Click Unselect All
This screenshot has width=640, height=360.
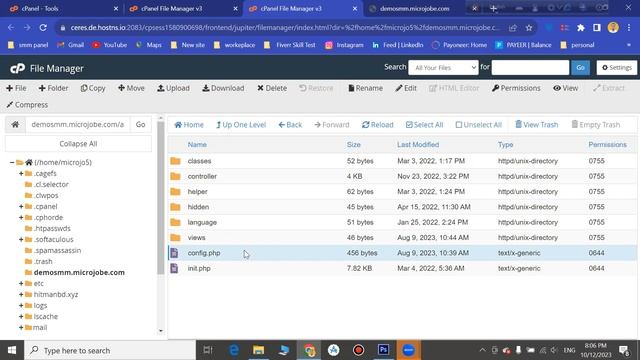coord(478,125)
